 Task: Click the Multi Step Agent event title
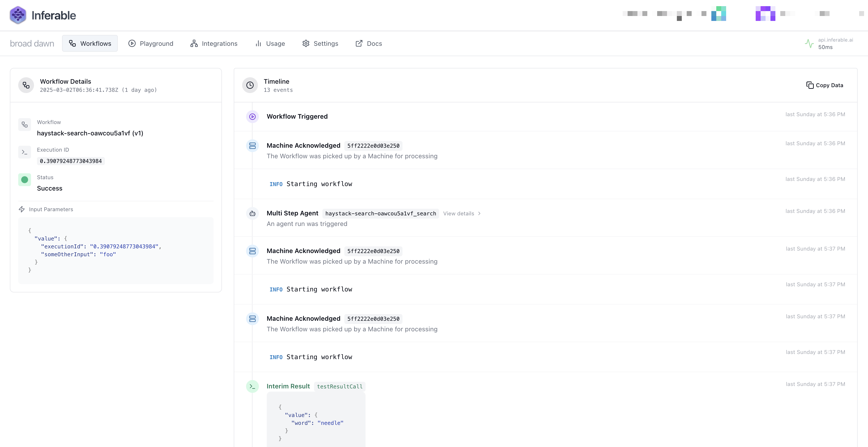coord(292,213)
